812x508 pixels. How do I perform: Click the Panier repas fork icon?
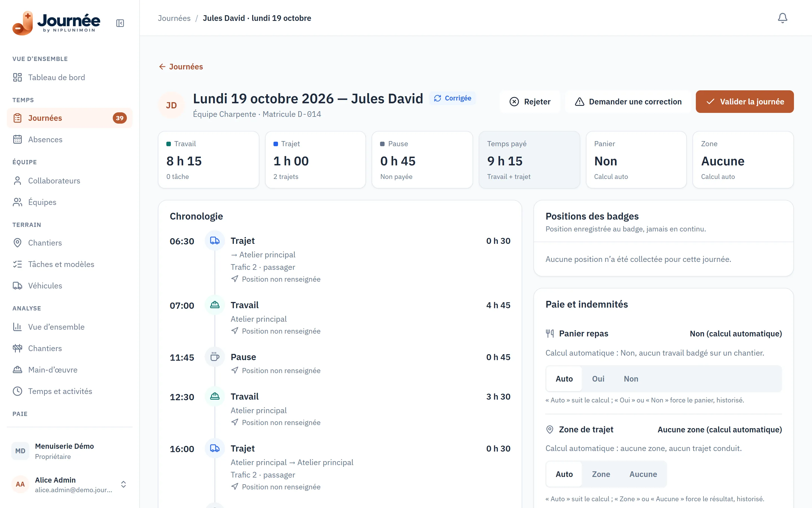click(550, 334)
